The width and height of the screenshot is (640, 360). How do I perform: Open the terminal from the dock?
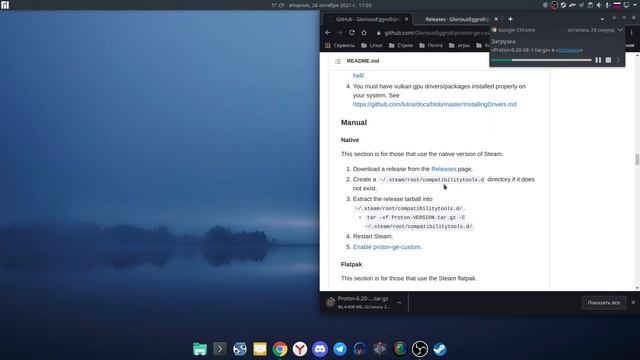220,349
